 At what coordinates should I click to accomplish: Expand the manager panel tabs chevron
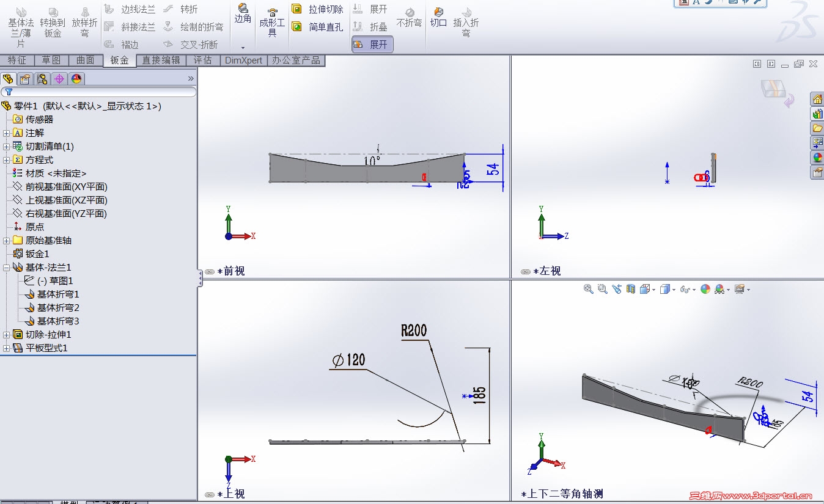pos(191,79)
